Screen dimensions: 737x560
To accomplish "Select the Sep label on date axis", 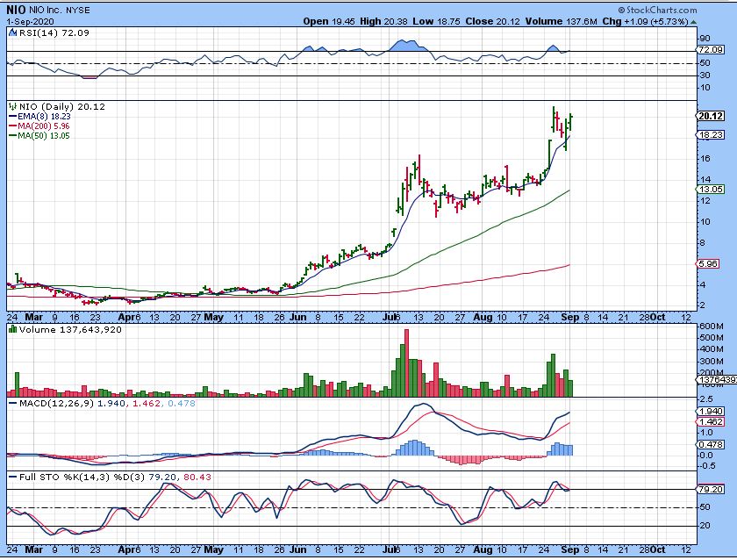I will pyautogui.click(x=567, y=316).
